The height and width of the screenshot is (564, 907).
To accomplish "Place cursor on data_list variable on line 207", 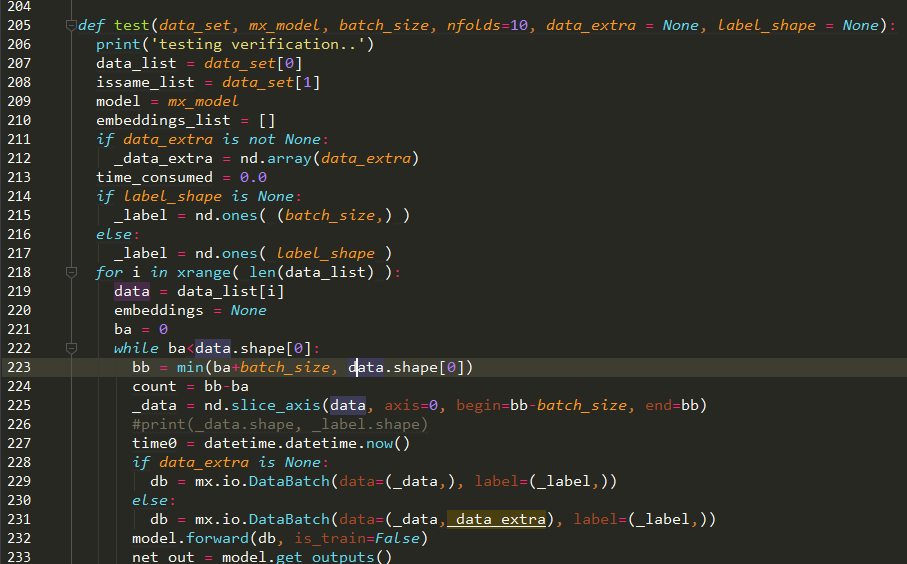I will pyautogui.click(x=136, y=64).
